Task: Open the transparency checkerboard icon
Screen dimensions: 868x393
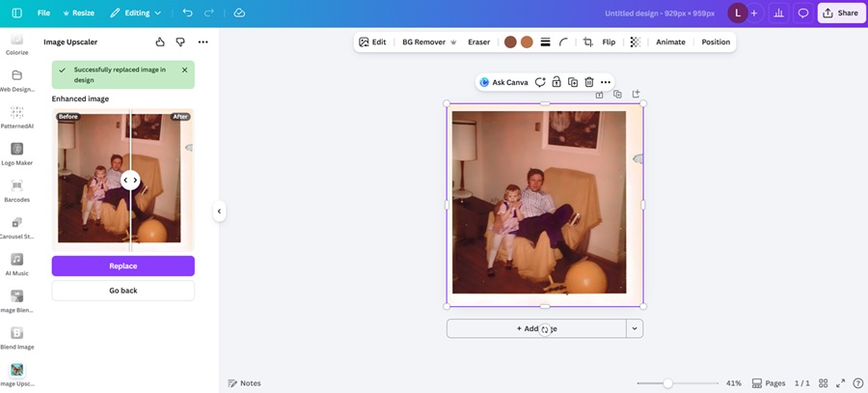Action: [x=636, y=42]
